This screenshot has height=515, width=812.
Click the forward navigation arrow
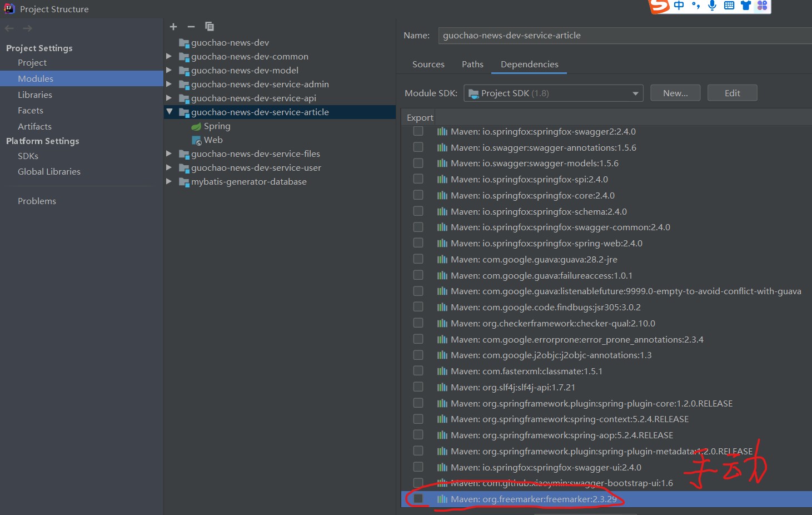(x=27, y=28)
